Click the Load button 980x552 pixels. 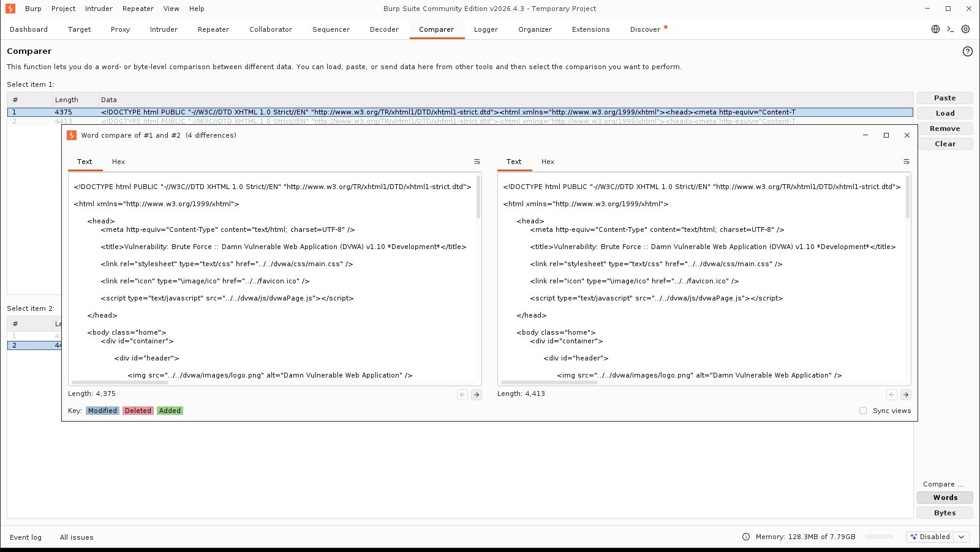tap(944, 113)
